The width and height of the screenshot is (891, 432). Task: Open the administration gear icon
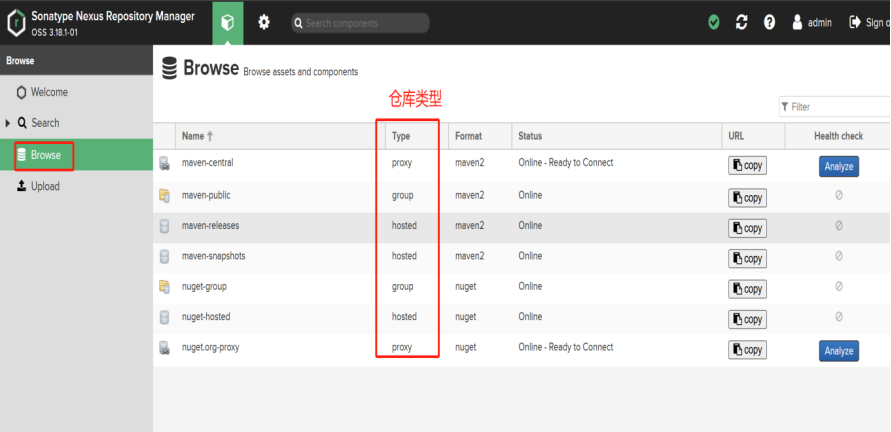coord(264,22)
